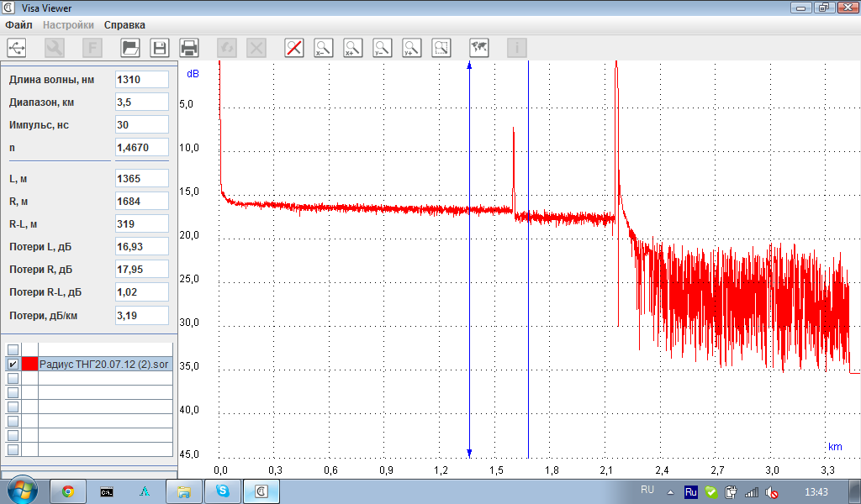Click the world map toolbar icon

point(479,48)
